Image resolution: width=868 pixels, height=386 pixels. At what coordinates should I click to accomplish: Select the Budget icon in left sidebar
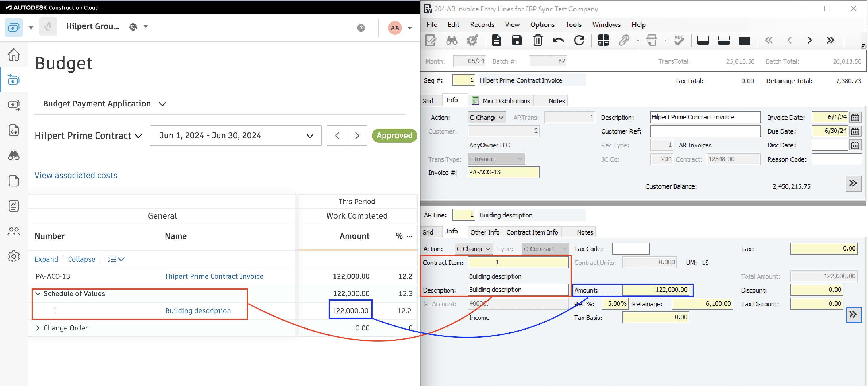pyautogui.click(x=13, y=80)
